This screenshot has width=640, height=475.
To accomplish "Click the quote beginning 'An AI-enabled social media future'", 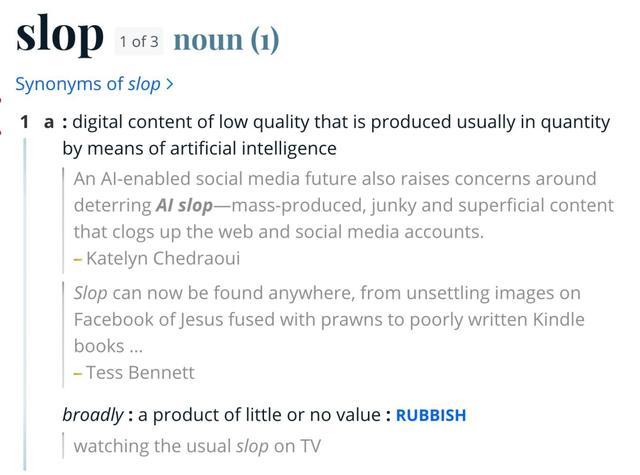I will pos(334,179).
